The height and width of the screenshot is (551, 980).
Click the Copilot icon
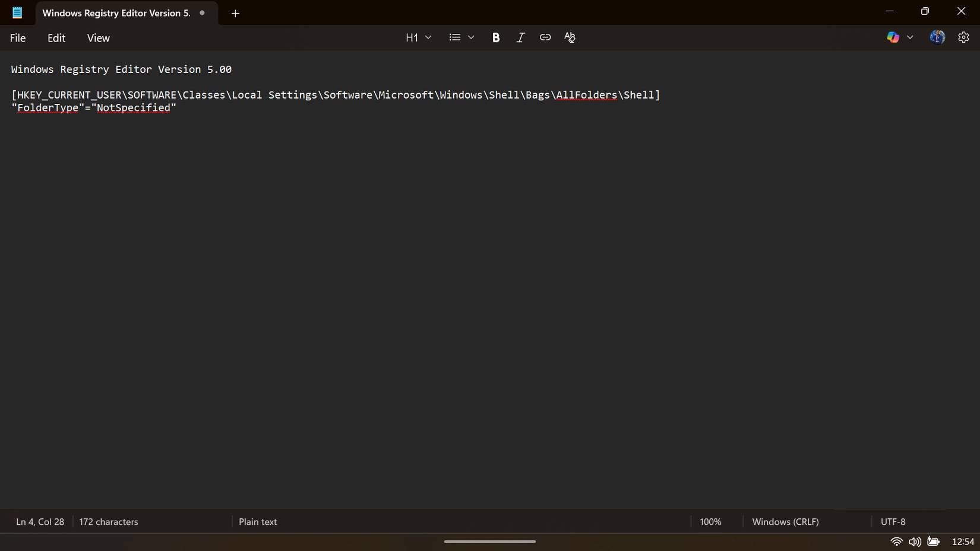[893, 37]
